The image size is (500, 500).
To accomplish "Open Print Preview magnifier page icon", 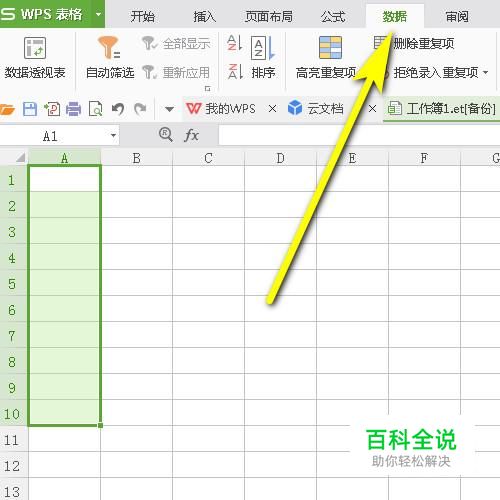I will (96, 109).
